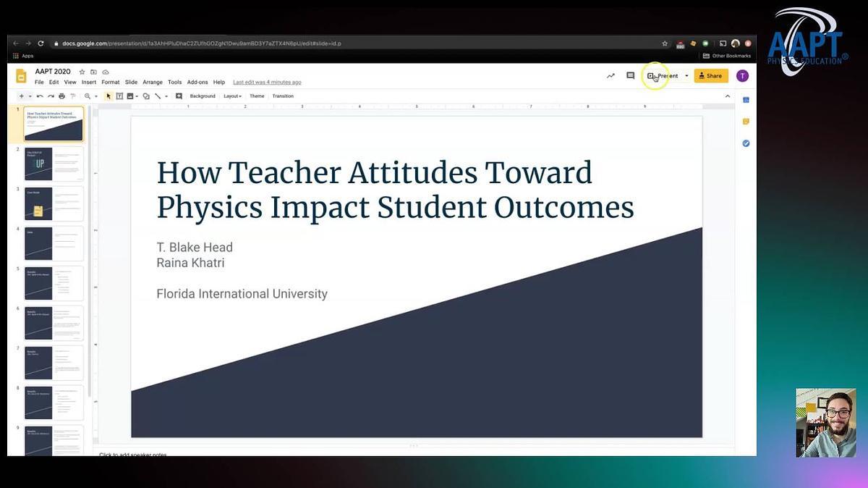Open the activity dashboard trend icon

click(x=611, y=76)
